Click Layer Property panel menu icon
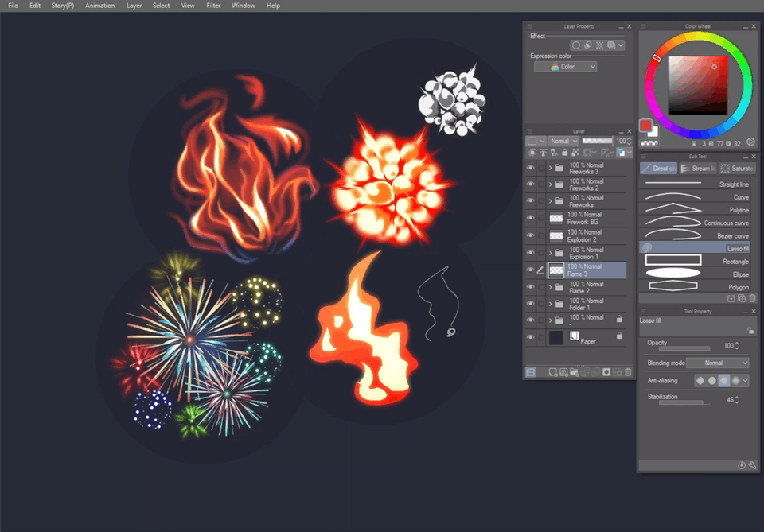 [x=530, y=26]
